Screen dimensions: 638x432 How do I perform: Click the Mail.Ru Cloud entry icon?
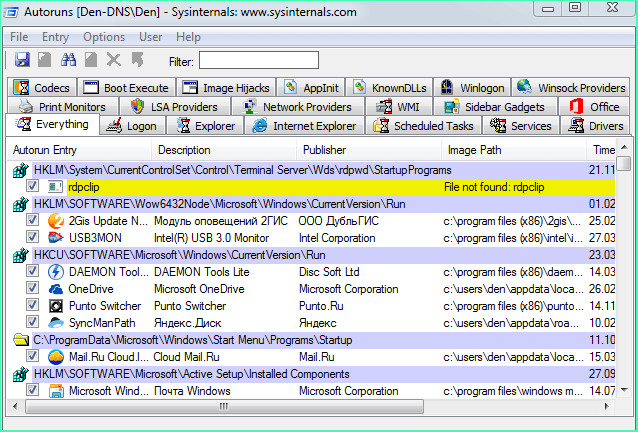pos(56,357)
